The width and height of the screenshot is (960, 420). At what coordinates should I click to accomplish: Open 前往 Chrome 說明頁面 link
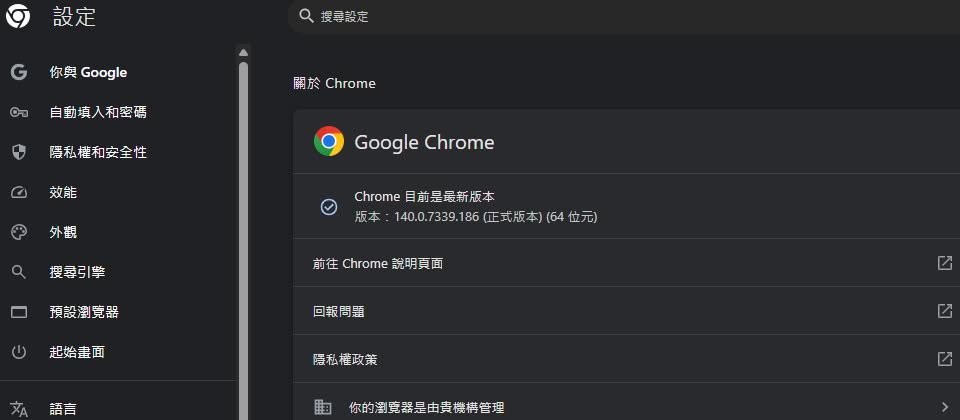tap(378, 264)
